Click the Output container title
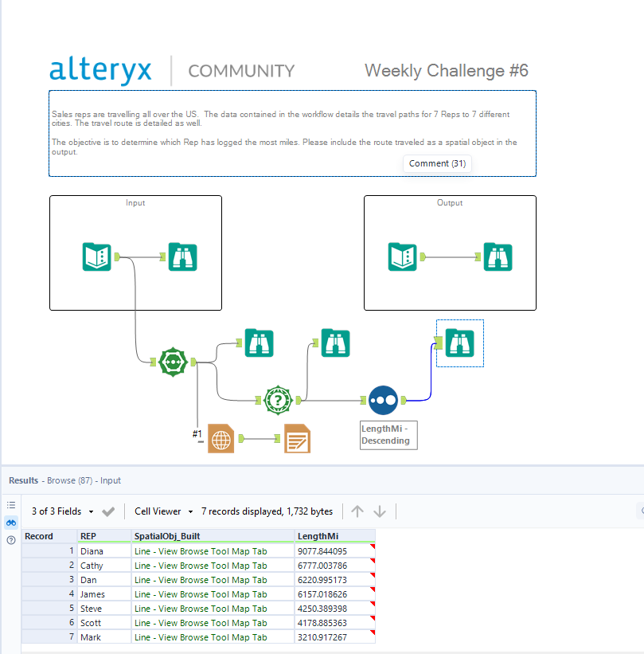 pyautogui.click(x=450, y=202)
